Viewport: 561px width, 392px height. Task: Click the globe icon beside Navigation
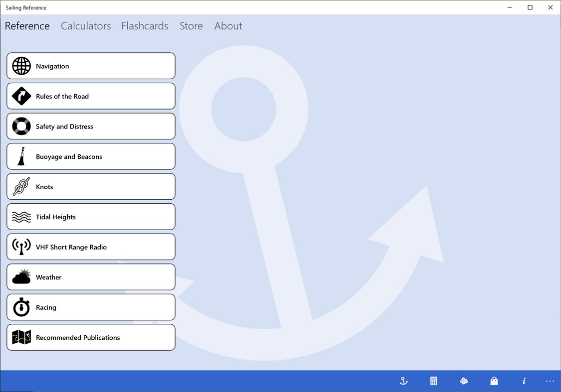(21, 66)
